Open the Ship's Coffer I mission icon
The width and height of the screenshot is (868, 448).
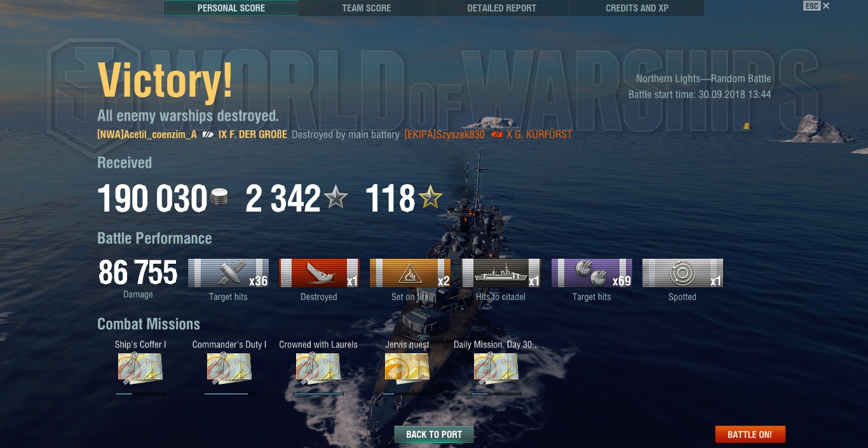[140, 369]
